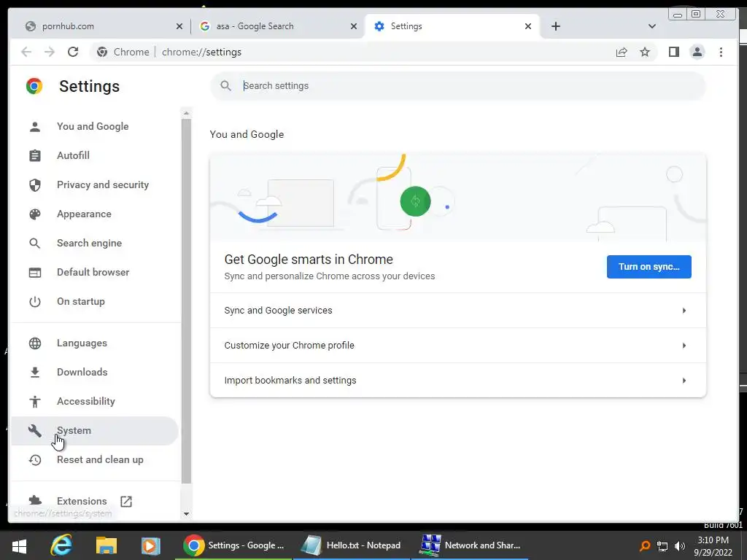747x560 pixels.
Task: Bookmark this page with the star icon
Action: pyautogui.click(x=645, y=52)
